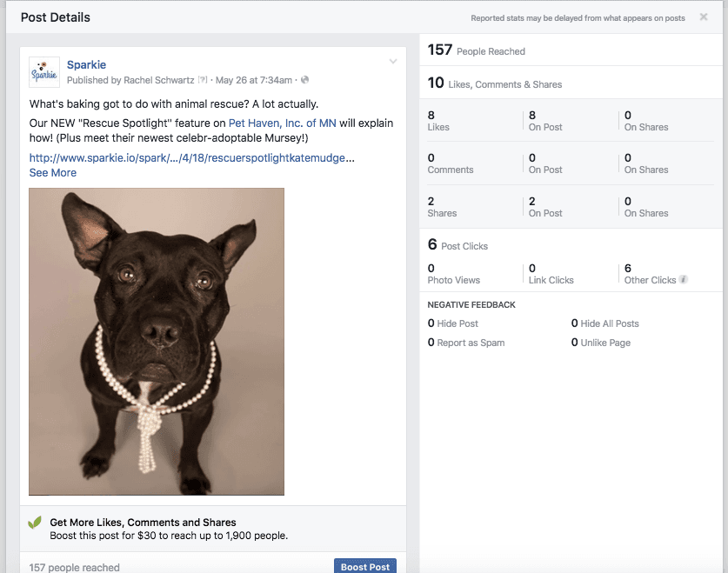Open the post options dropdown arrow
The height and width of the screenshot is (573, 728).
(393, 62)
